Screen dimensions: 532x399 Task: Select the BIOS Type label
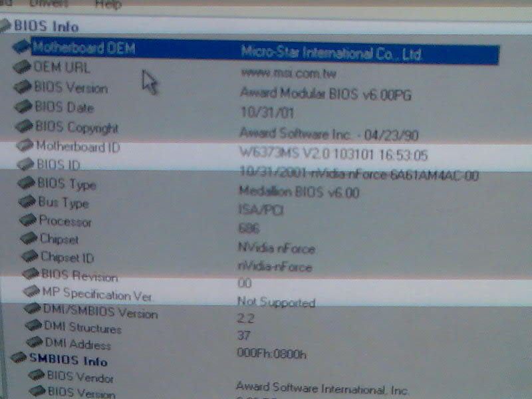67,184
